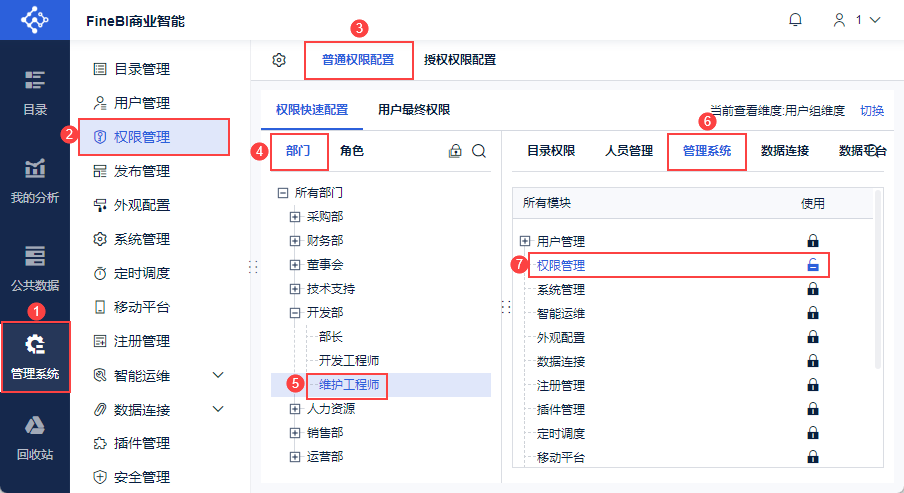Toggle the lock for 系统管理 module
This screenshot has height=493, width=904.
[x=813, y=289]
